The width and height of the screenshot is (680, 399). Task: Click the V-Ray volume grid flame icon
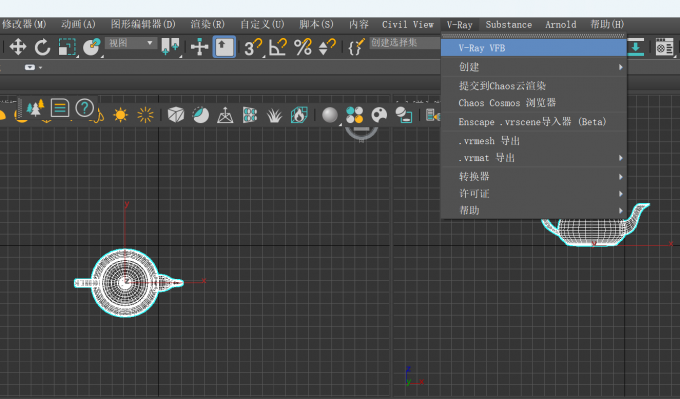pyautogui.click(x=299, y=115)
